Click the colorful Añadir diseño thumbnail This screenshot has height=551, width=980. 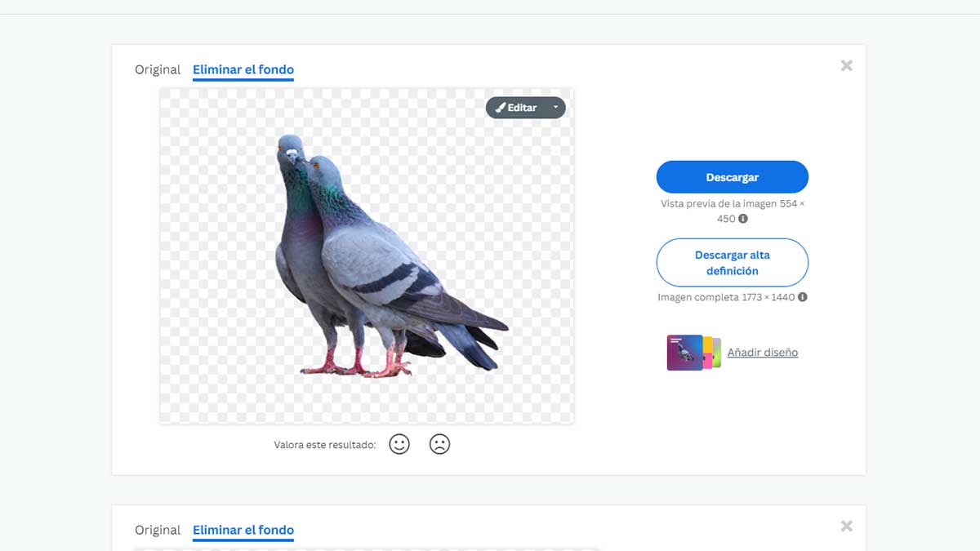[693, 353]
